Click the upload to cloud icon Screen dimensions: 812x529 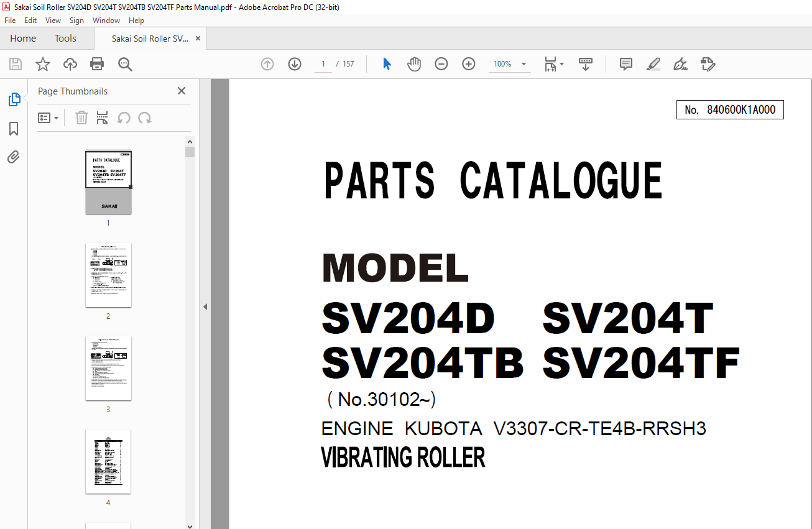click(x=70, y=64)
